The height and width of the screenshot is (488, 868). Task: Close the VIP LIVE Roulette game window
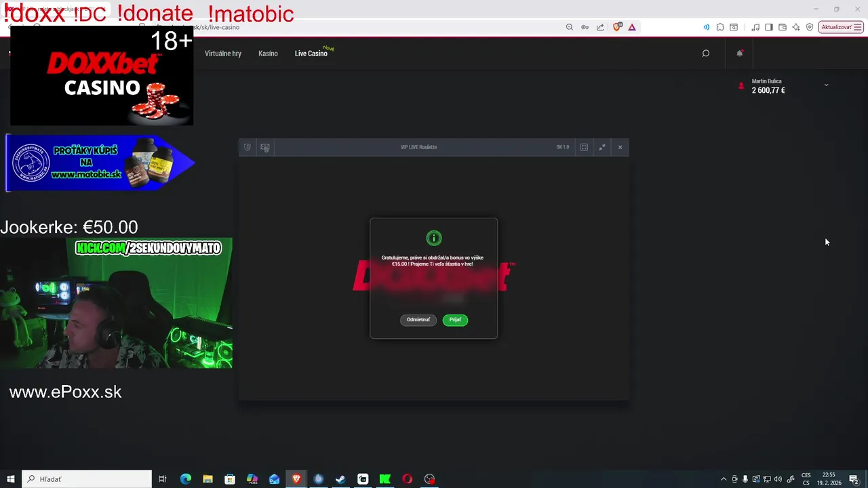pos(620,147)
